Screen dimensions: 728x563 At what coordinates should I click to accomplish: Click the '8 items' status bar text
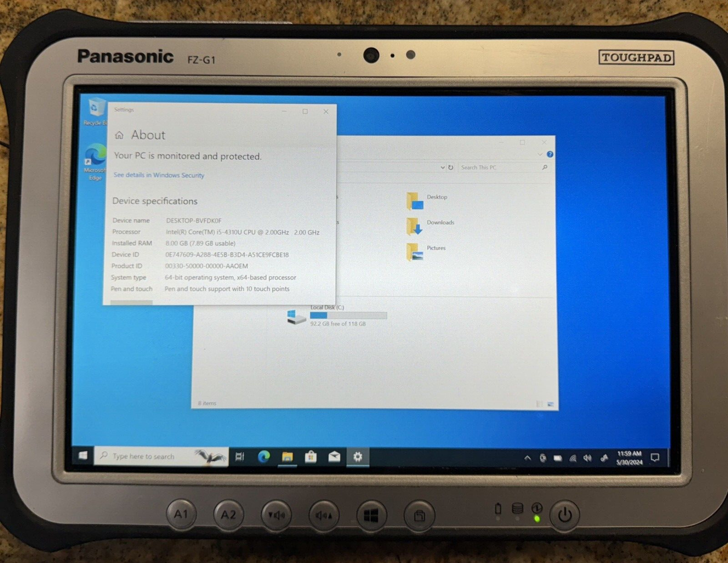click(x=207, y=403)
